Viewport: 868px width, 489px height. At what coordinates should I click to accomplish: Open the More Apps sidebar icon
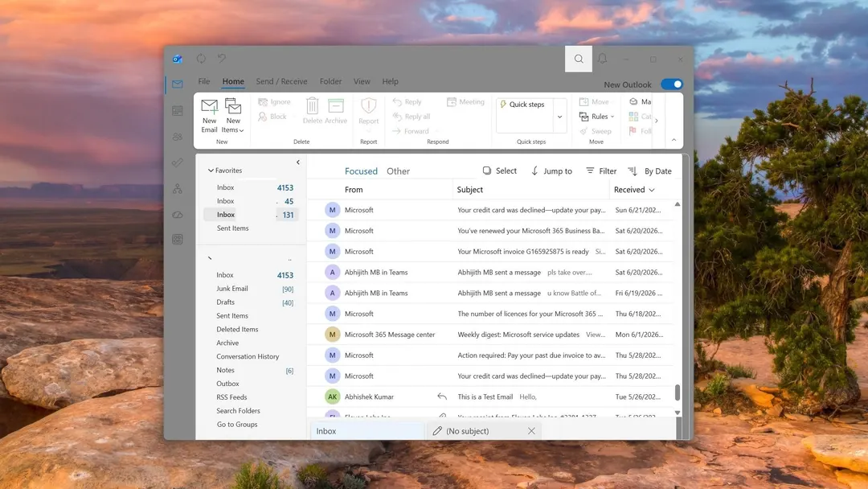point(177,239)
